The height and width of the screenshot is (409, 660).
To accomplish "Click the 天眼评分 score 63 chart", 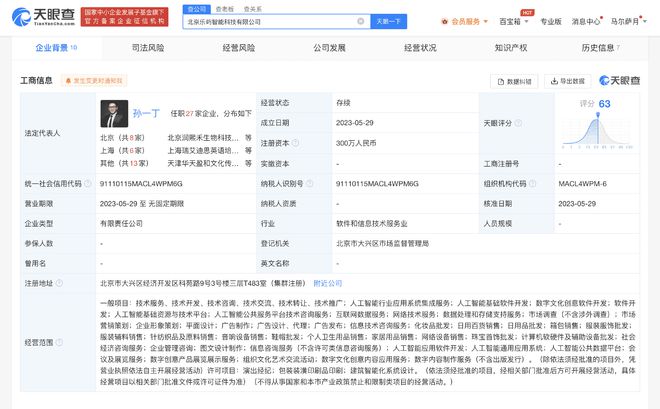I will click(x=597, y=130).
